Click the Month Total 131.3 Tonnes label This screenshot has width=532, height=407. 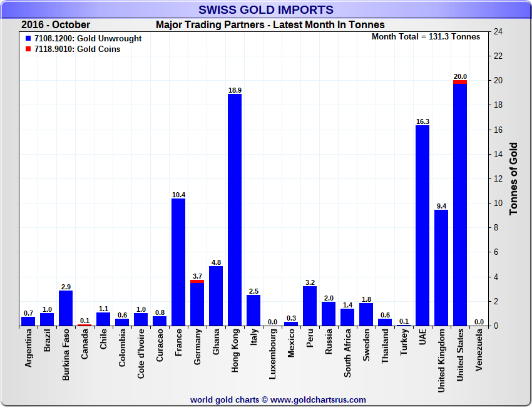[426, 37]
